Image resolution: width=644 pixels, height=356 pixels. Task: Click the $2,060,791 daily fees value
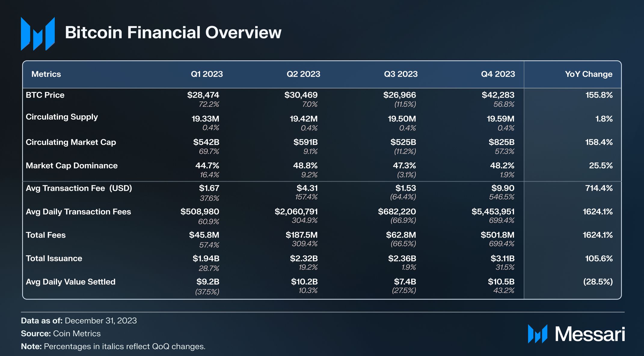pyautogui.click(x=296, y=211)
